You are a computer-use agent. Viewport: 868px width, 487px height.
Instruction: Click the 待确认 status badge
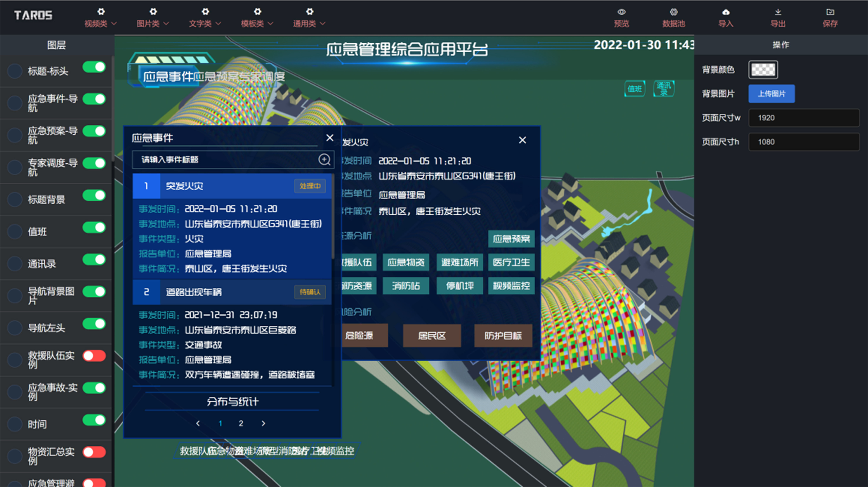(310, 292)
